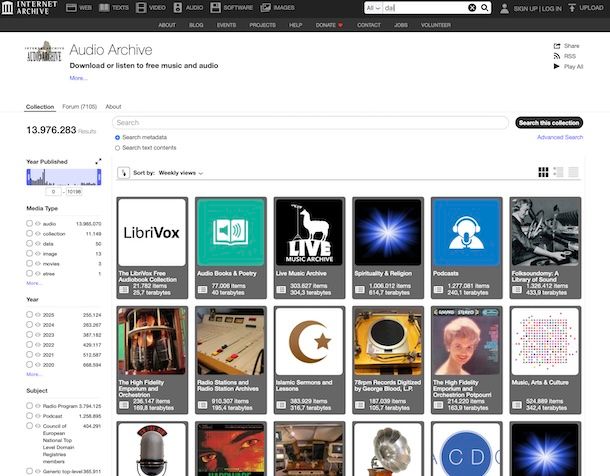Open the Web section icon
This screenshot has height=476, width=610.
[71, 7]
